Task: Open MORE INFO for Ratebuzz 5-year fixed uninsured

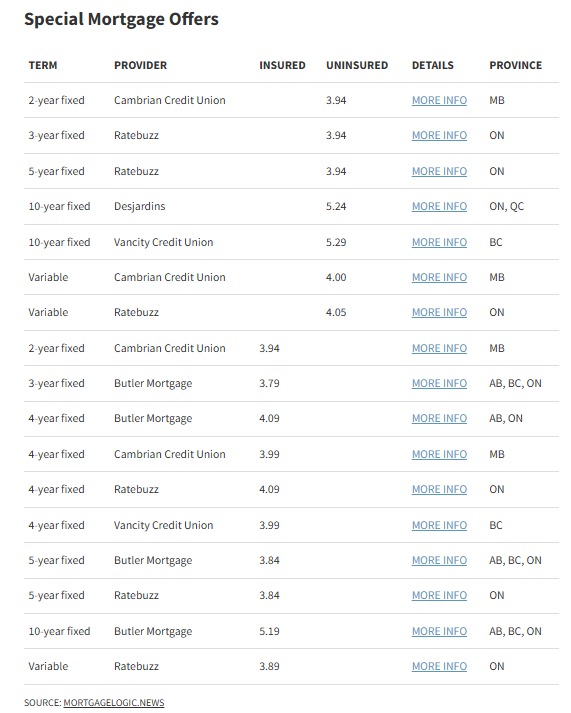Action: 439,171
